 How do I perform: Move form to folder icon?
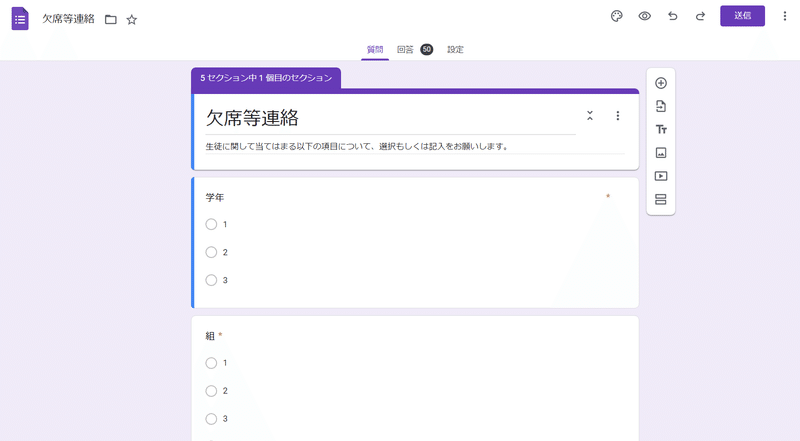click(111, 20)
